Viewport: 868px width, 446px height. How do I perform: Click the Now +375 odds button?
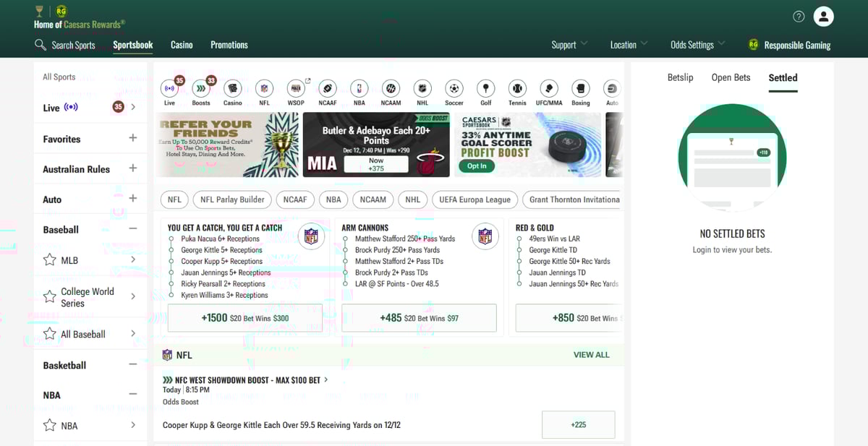(x=376, y=165)
